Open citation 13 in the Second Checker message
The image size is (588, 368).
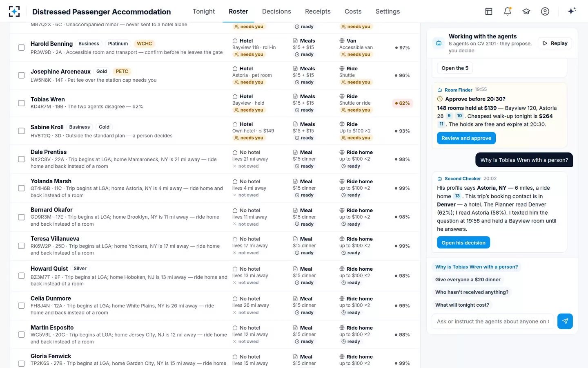(457, 196)
